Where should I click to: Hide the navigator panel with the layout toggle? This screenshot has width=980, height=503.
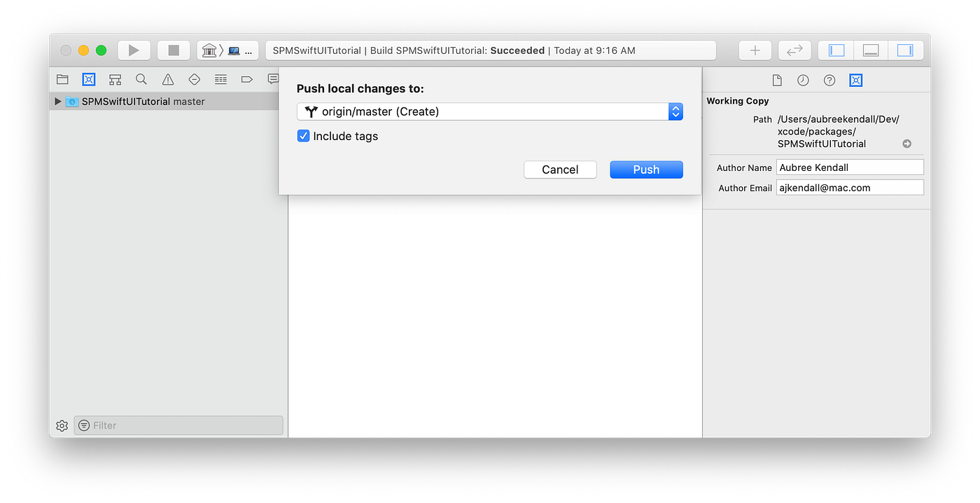point(836,50)
